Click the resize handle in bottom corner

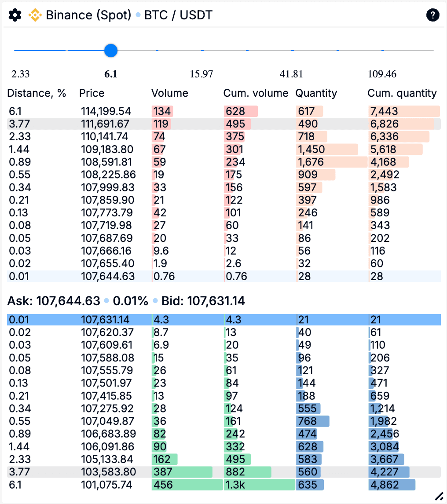pos(439,496)
